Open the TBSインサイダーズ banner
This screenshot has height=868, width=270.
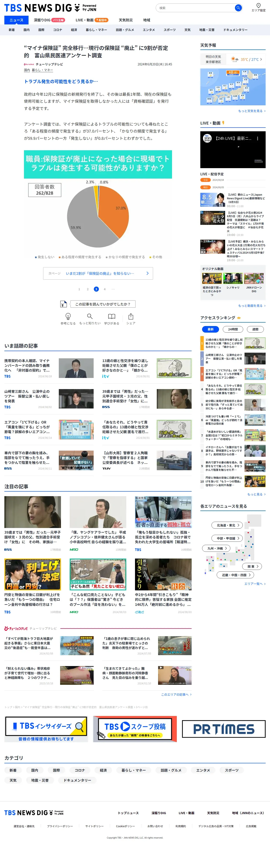point(46,730)
